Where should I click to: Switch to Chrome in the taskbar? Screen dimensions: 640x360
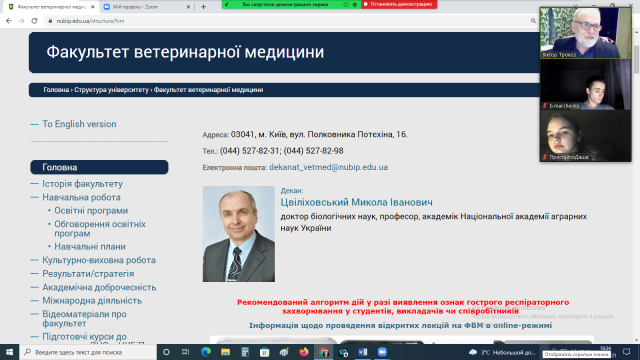point(324,352)
